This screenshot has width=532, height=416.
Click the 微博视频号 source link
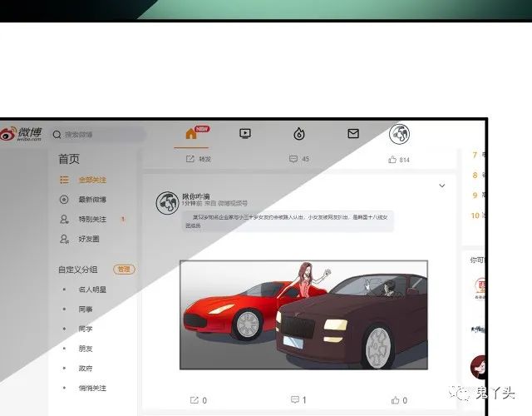(x=233, y=203)
